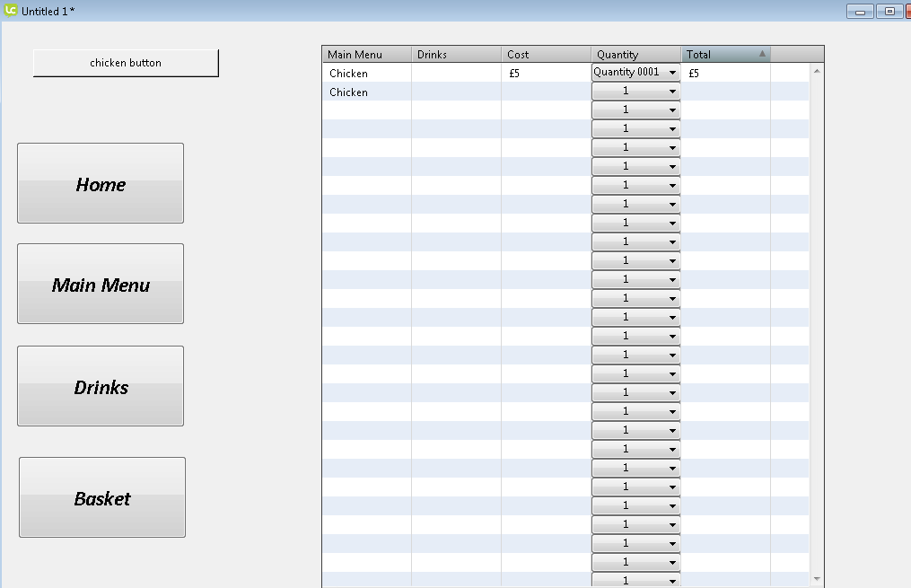Click the Cost column header
911x588 pixels.
[546, 55]
